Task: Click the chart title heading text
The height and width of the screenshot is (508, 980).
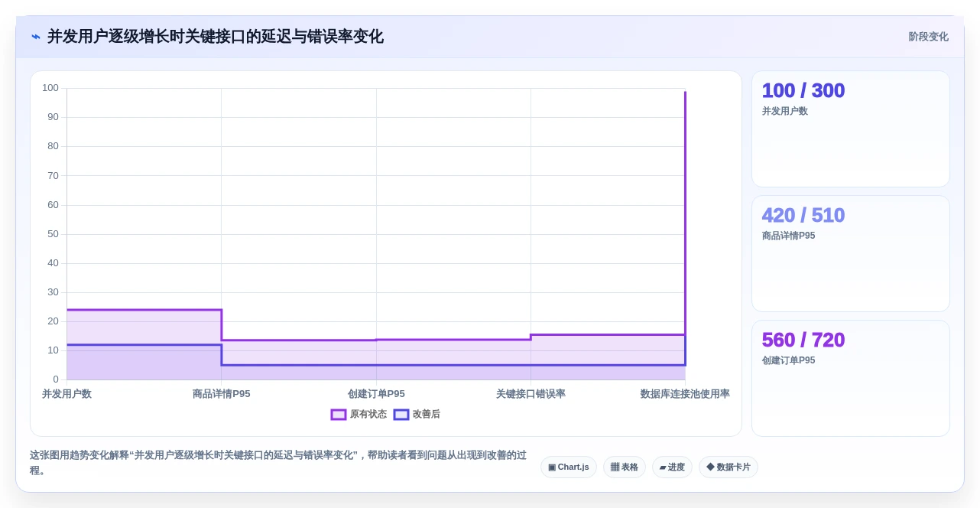Action: click(216, 37)
